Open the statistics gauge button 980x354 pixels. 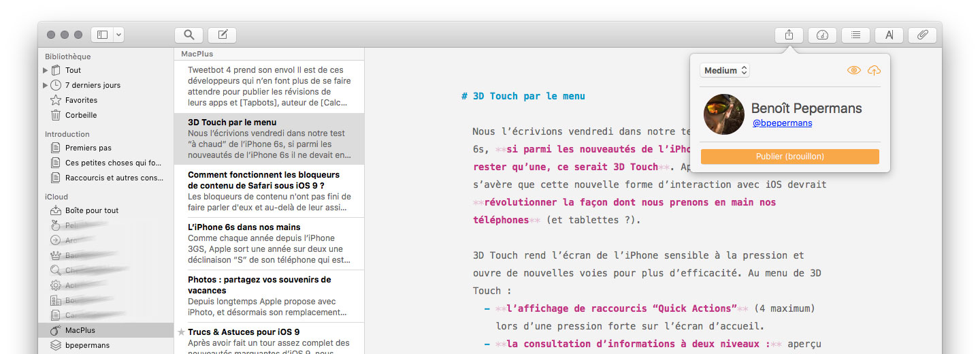pyautogui.click(x=822, y=35)
